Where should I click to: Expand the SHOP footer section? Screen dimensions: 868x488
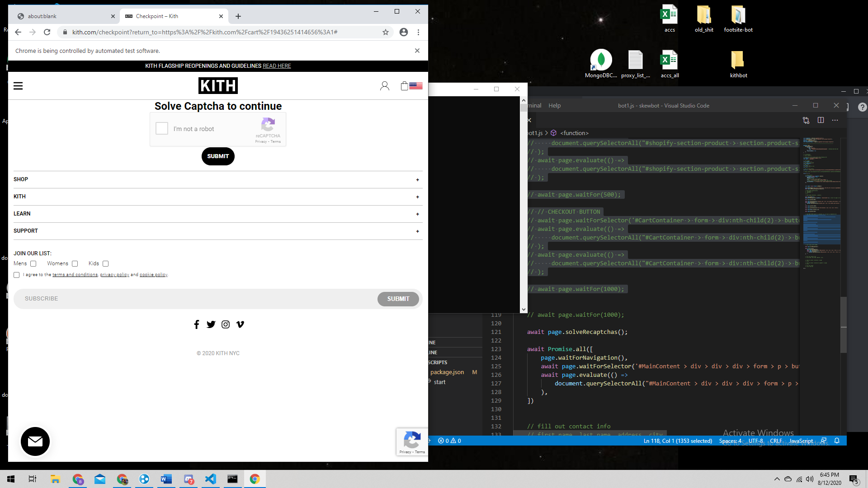(218, 179)
